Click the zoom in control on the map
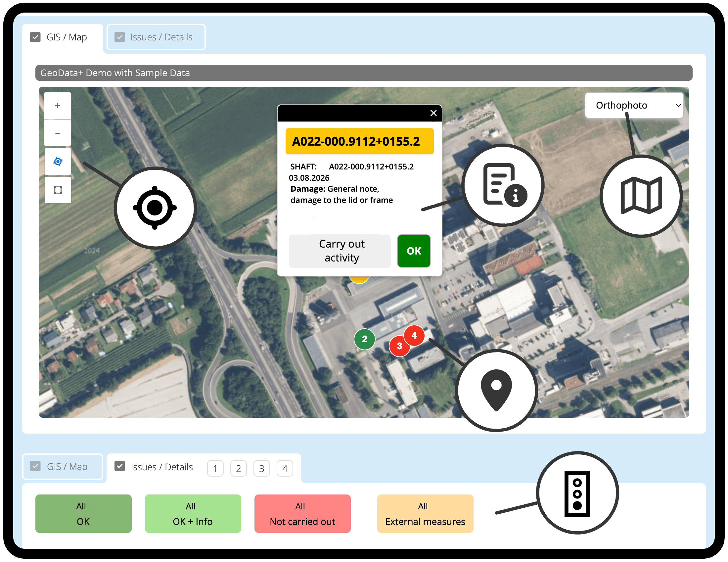 57,105
